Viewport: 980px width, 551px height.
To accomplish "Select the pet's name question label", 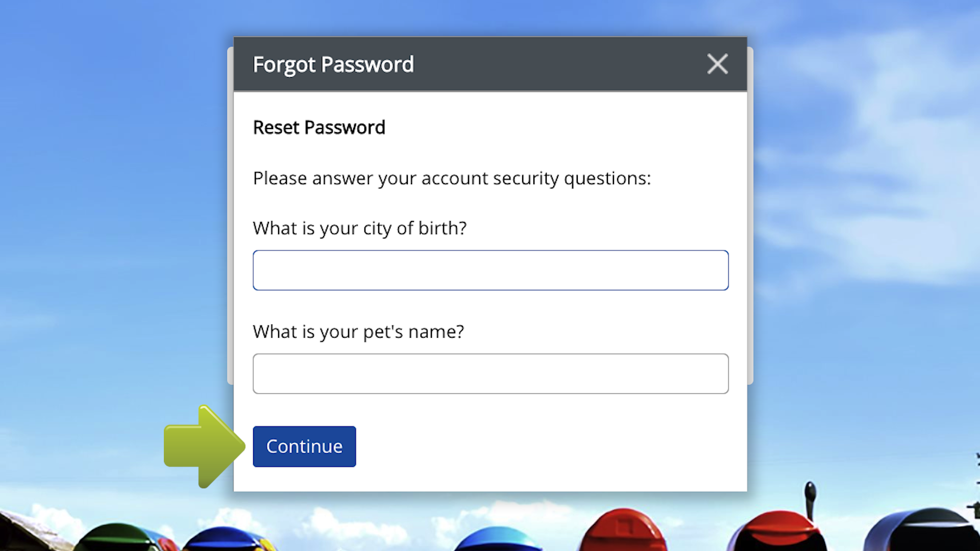I will coord(358,331).
